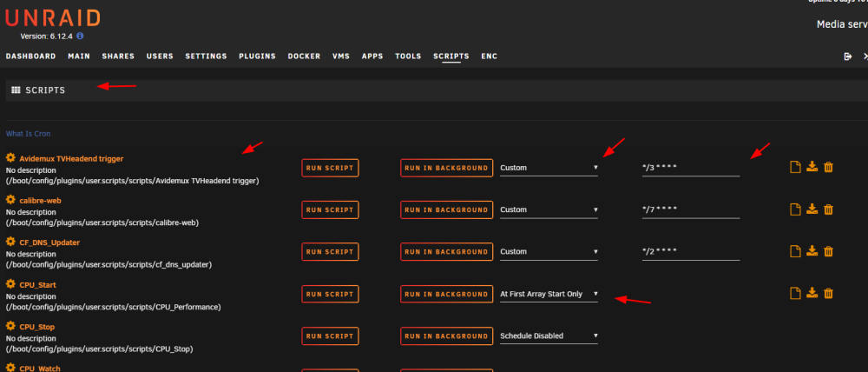Open gear menu for calibre-web script
This screenshot has width=868, height=372.
(10, 200)
